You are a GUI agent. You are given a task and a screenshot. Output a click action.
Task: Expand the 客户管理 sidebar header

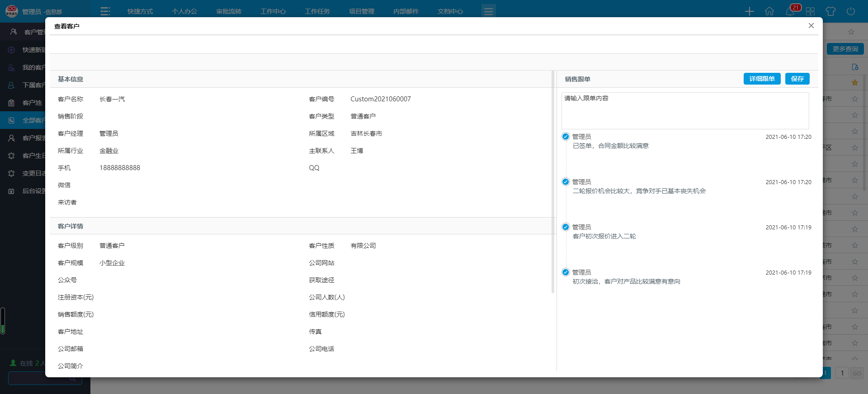tap(27, 32)
